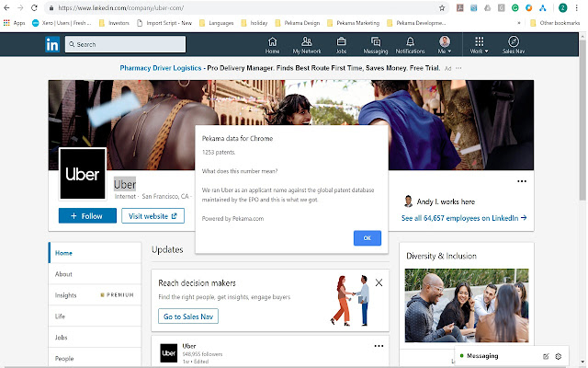Open the Pekama Development bookmark folder
Image resolution: width=588 pixels, height=368 pixels.
point(416,23)
